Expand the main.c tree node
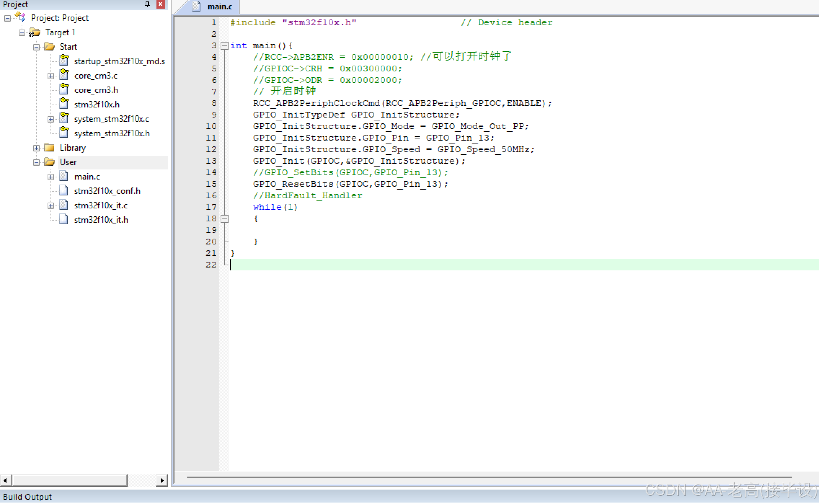 pyautogui.click(x=51, y=177)
